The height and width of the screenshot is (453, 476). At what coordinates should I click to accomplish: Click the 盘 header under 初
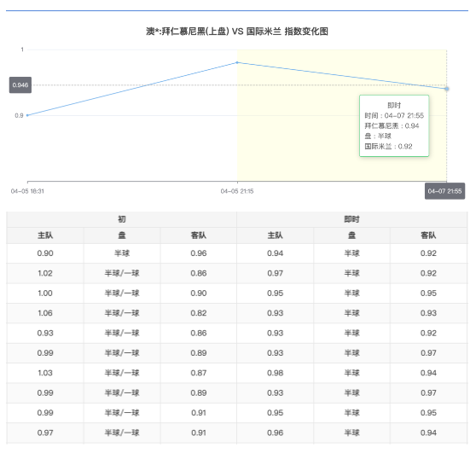(x=122, y=235)
